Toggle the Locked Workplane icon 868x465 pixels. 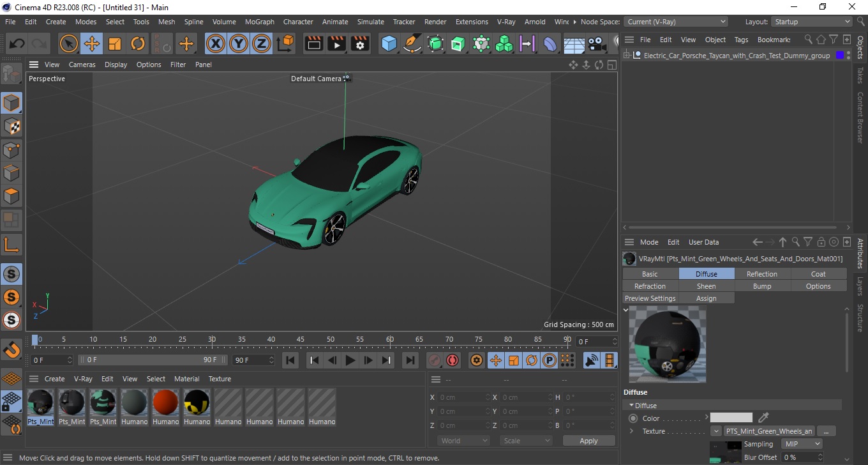11,402
